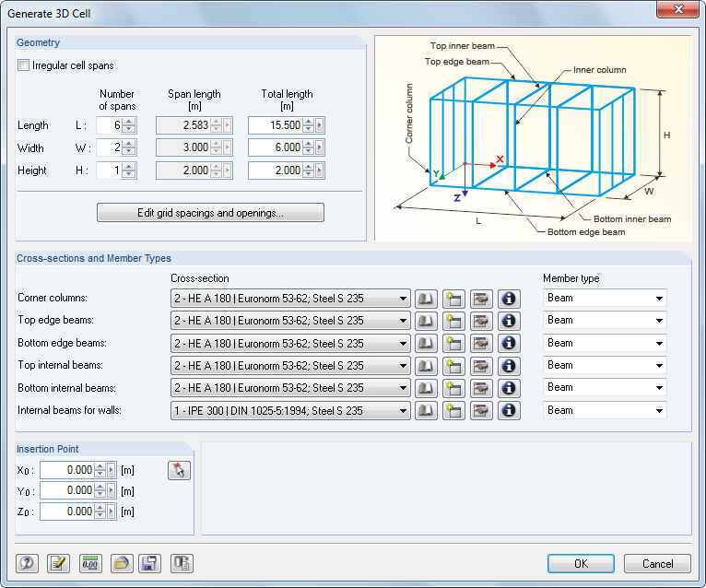Create new cross-section for Top internal beams
The image size is (706, 588).
pyautogui.click(x=453, y=366)
